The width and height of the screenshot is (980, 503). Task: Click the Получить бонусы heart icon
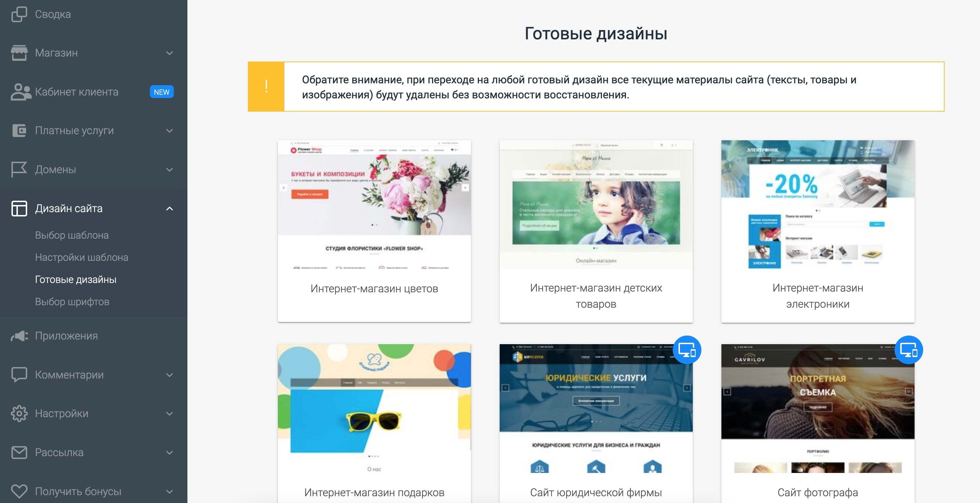click(19, 491)
